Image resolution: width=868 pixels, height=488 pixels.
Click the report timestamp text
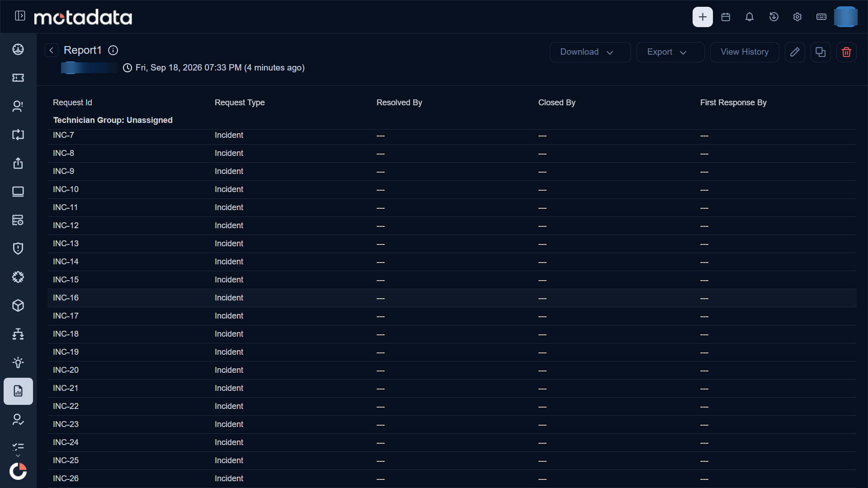click(220, 68)
